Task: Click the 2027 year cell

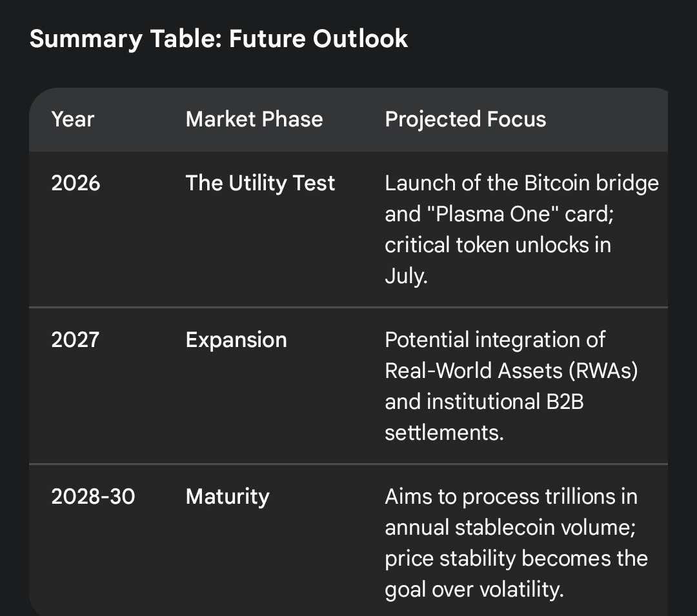Action: (x=76, y=340)
